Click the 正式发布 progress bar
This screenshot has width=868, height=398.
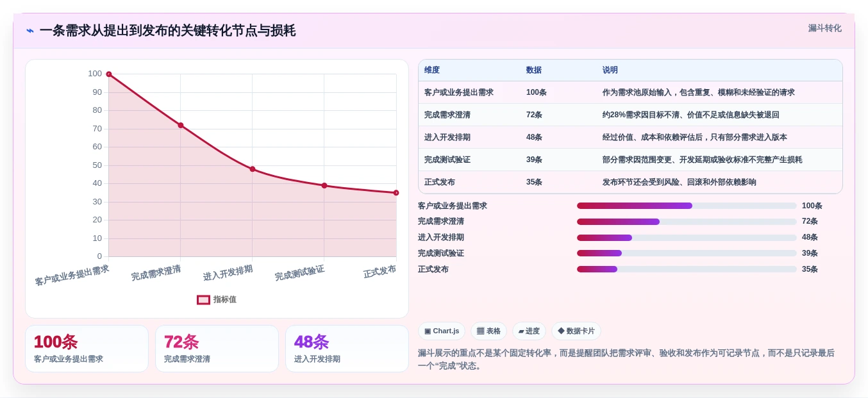pos(687,269)
